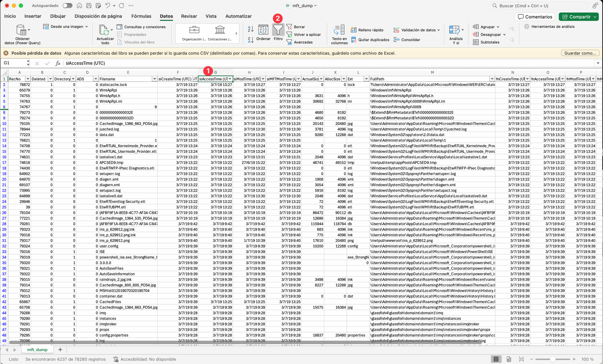
Task: Click Desde una imagen button
Action: click(x=65, y=26)
